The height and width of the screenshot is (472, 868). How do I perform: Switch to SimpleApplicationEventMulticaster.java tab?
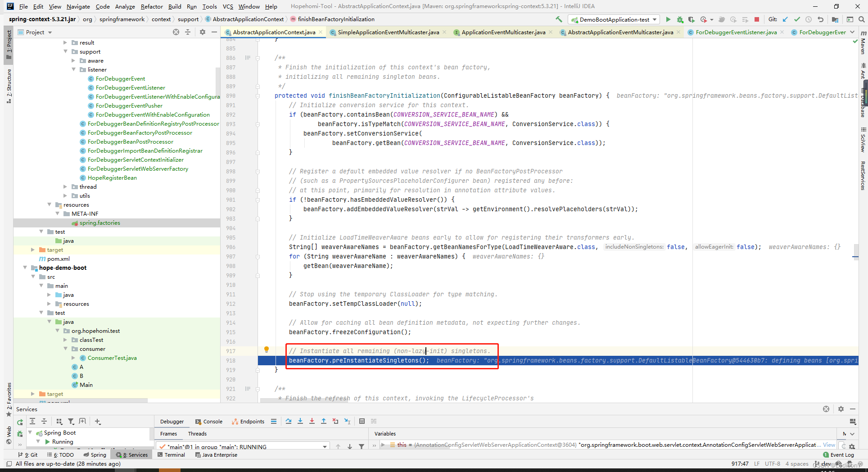388,32
